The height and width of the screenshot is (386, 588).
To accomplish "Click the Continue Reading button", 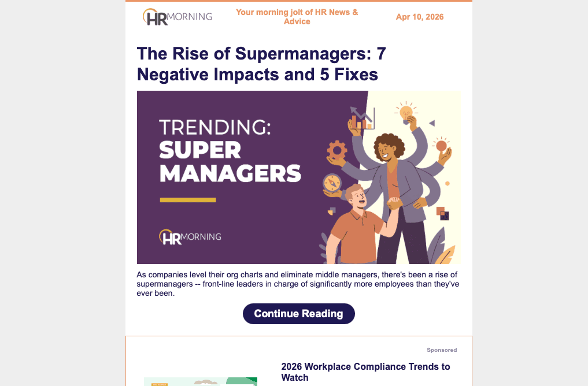I will click(x=298, y=313).
